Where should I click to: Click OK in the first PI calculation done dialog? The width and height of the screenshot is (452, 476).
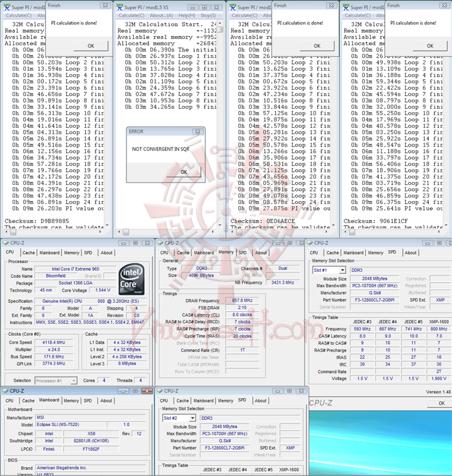click(x=90, y=46)
